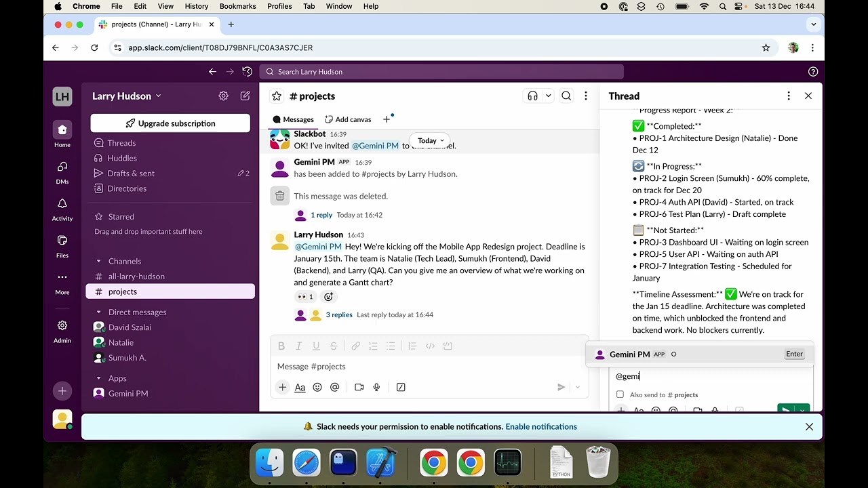Open emoji picker in channel composer
Image resolution: width=868 pixels, height=488 pixels.
pyautogui.click(x=317, y=387)
